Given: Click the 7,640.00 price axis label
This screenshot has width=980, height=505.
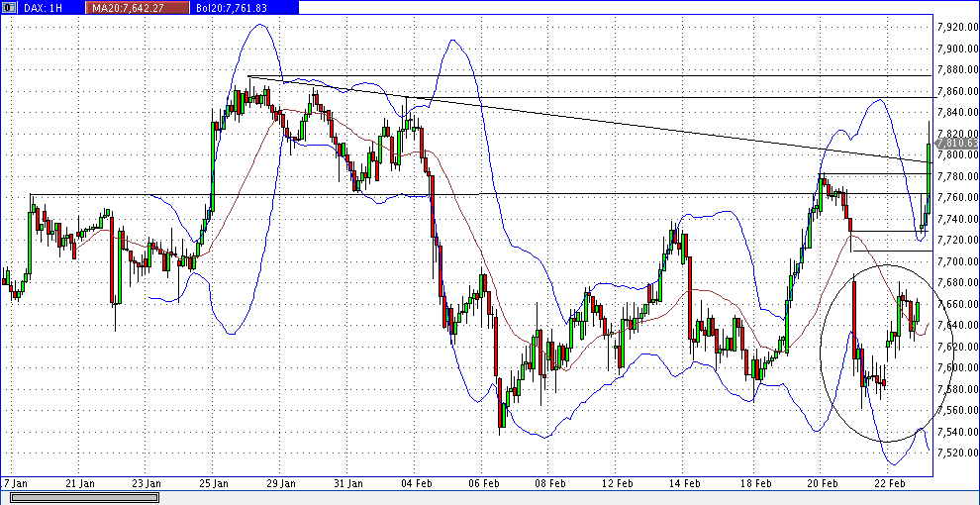Looking at the screenshot, I should 956,325.
